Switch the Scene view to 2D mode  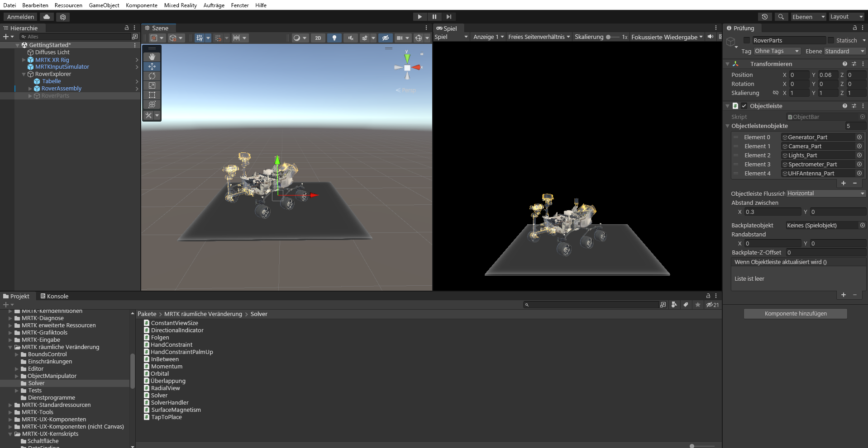318,38
